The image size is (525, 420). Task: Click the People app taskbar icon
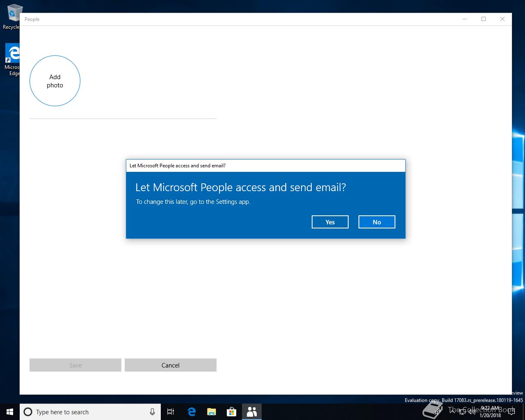click(252, 412)
